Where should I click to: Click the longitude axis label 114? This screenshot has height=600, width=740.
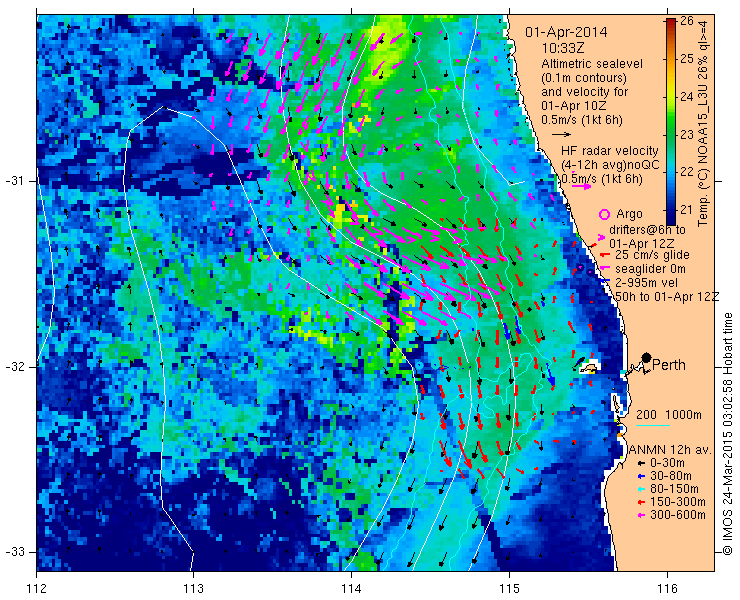(x=351, y=588)
